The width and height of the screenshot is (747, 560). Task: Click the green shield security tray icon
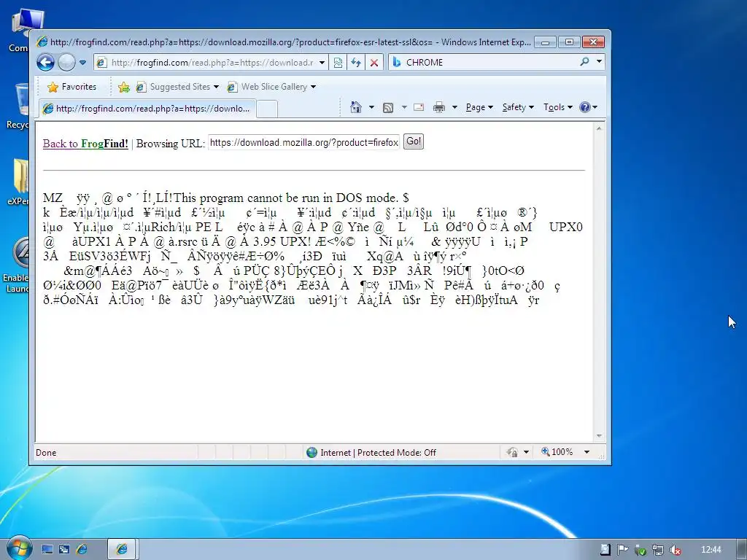[x=640, y=550]
